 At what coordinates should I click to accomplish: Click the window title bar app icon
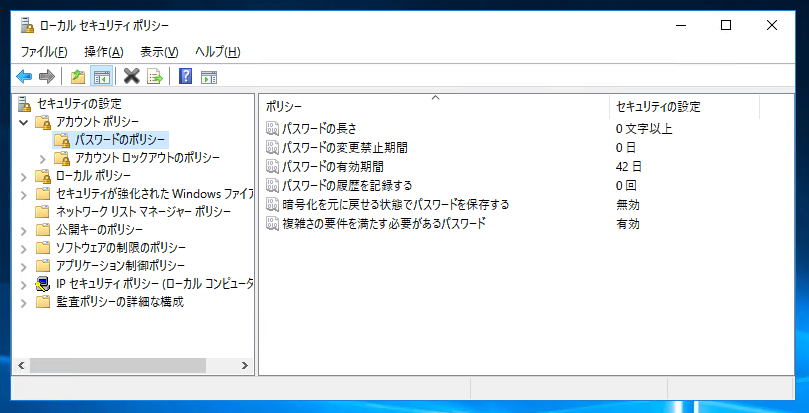click(27, 25)
